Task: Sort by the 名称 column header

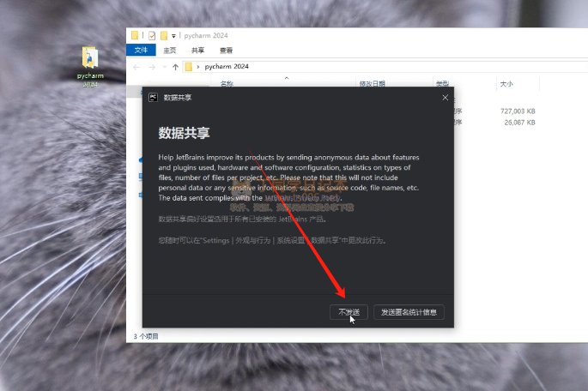Action: (227, 83)
